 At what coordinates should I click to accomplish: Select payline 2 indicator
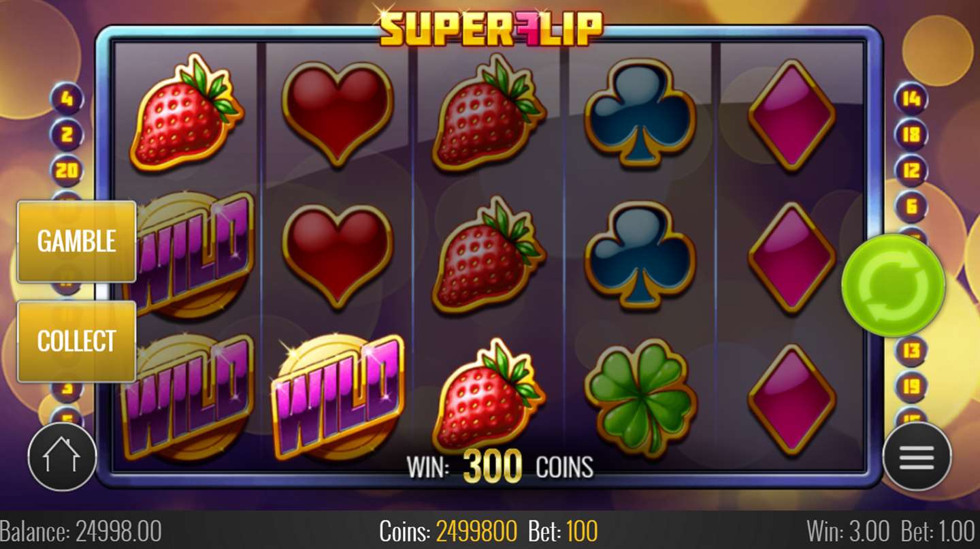67,134
